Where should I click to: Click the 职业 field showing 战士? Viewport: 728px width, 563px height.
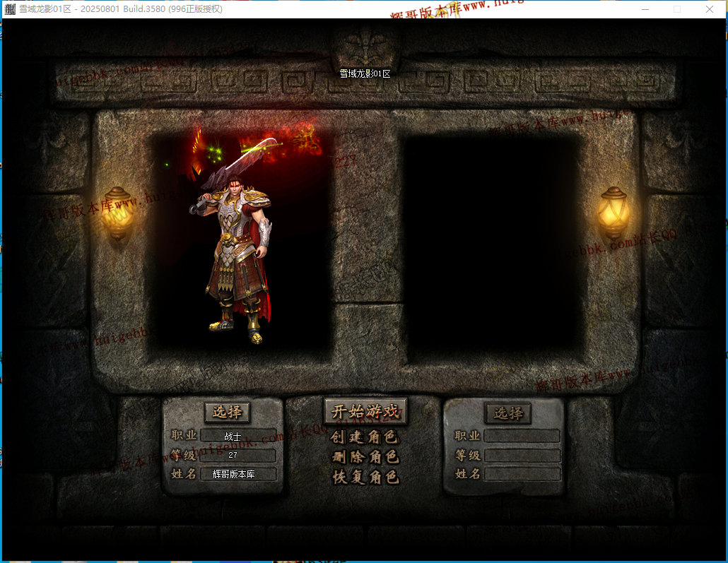click(238, 436)
